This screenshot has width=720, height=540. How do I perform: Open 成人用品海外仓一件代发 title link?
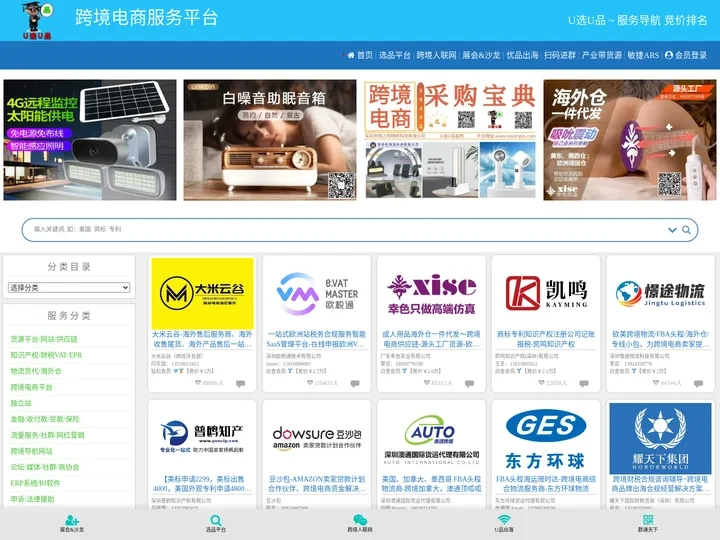[x=431, y=339]
